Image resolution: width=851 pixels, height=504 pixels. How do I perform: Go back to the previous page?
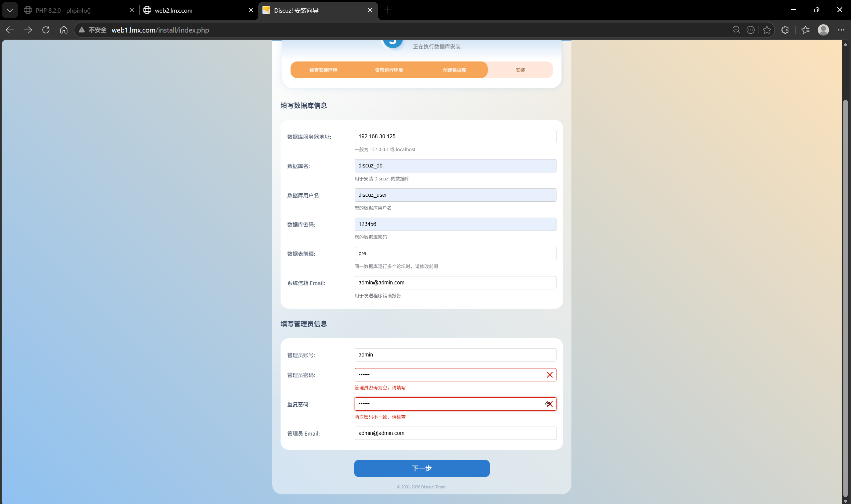10,30
